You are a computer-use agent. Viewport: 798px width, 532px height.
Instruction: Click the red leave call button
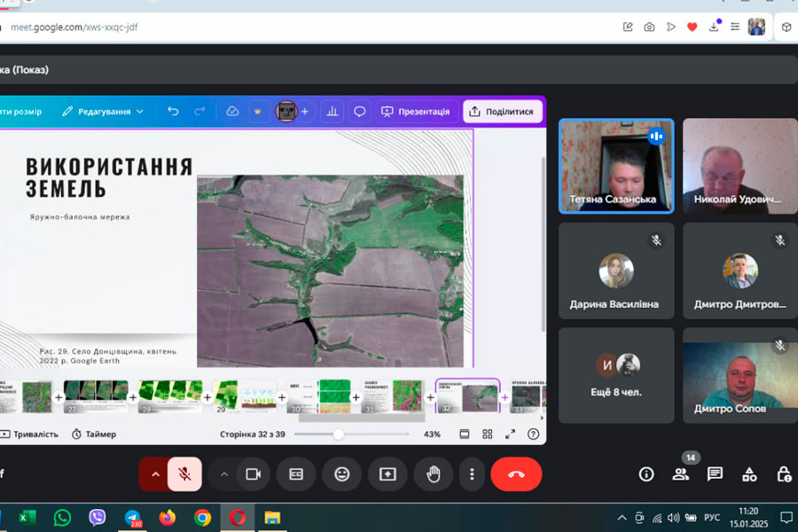(516, 474)
